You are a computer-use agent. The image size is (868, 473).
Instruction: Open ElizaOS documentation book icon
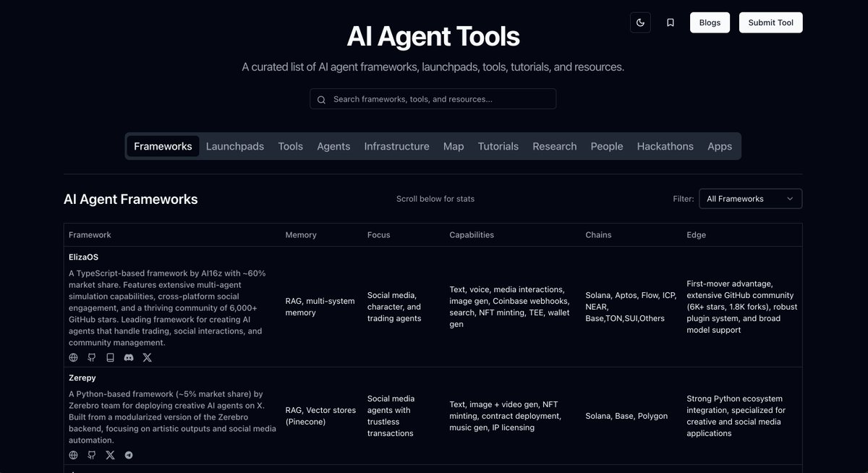(110, 357)
